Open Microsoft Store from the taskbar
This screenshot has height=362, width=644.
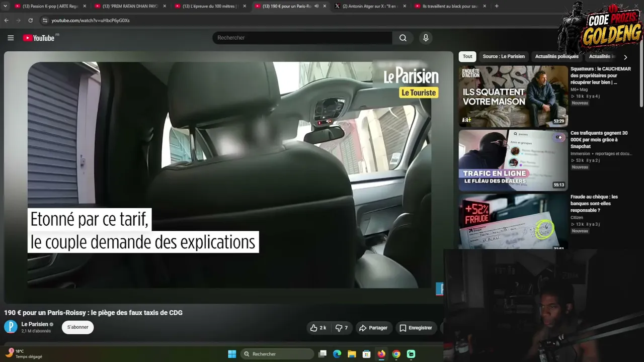pyautogui.click(x=367, y=354)
